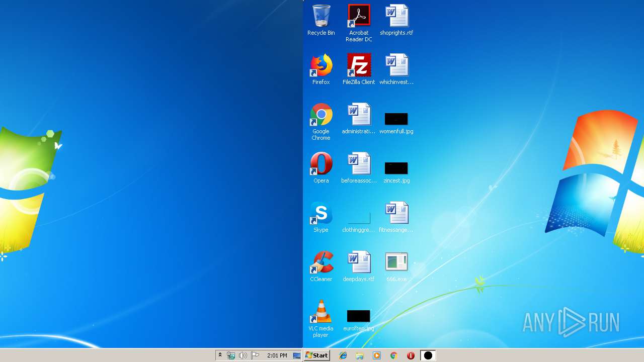The width and height of the screenshot is (644, 362).
Task: Open Google Chrome desktop shortcut
Action: point(321,122)
